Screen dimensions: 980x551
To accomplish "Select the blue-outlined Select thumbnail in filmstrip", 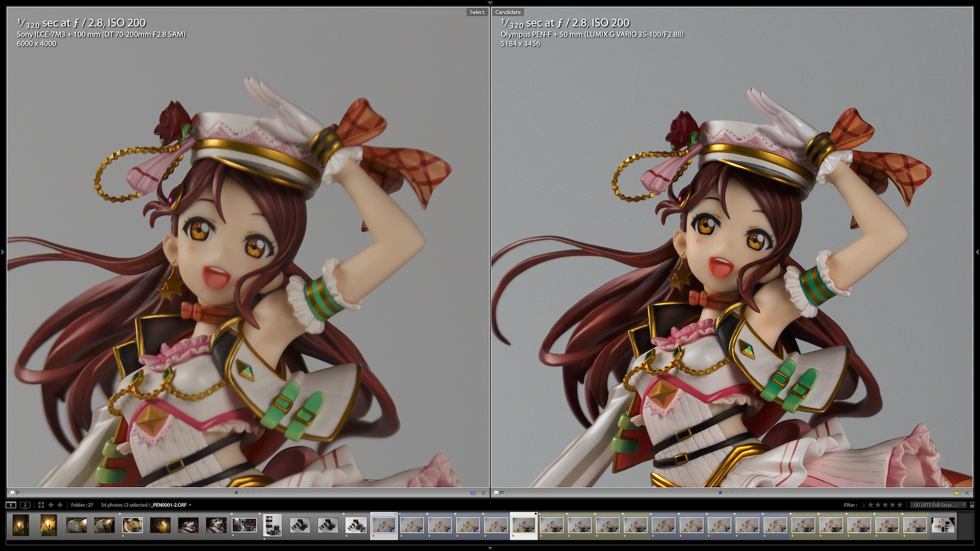I will pos(385,524).
